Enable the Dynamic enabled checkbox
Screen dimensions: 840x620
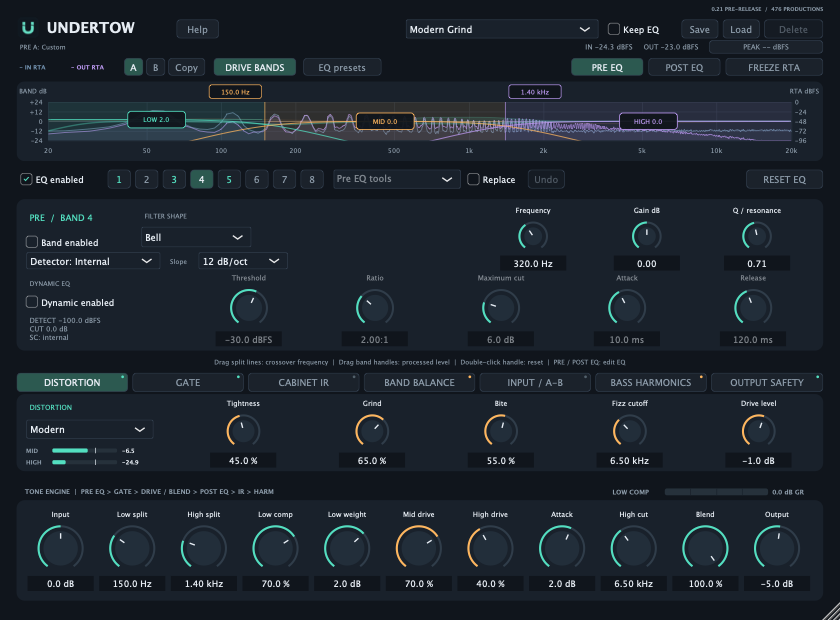click(32, 302)
